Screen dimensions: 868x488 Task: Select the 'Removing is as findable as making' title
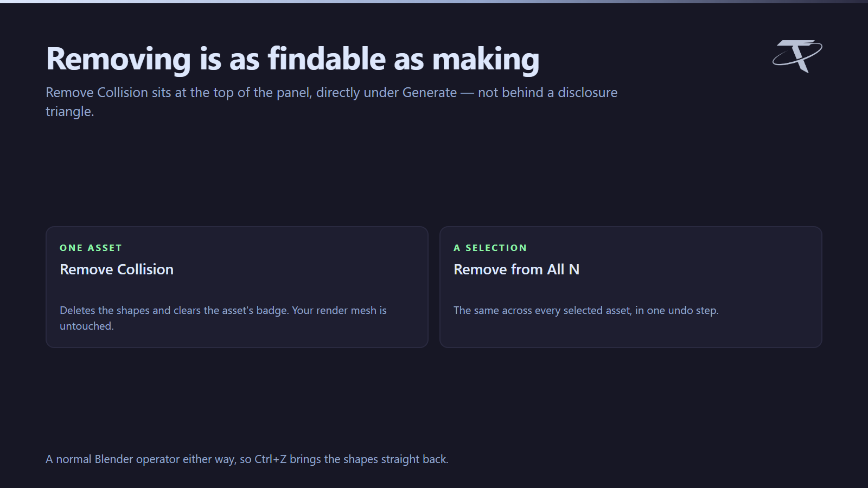[x=293, y=59]
